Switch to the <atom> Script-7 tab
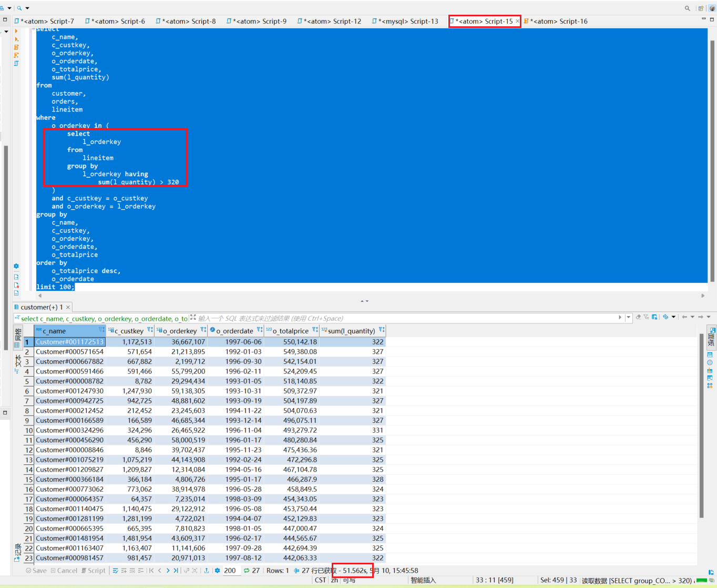 coord(45,21)
